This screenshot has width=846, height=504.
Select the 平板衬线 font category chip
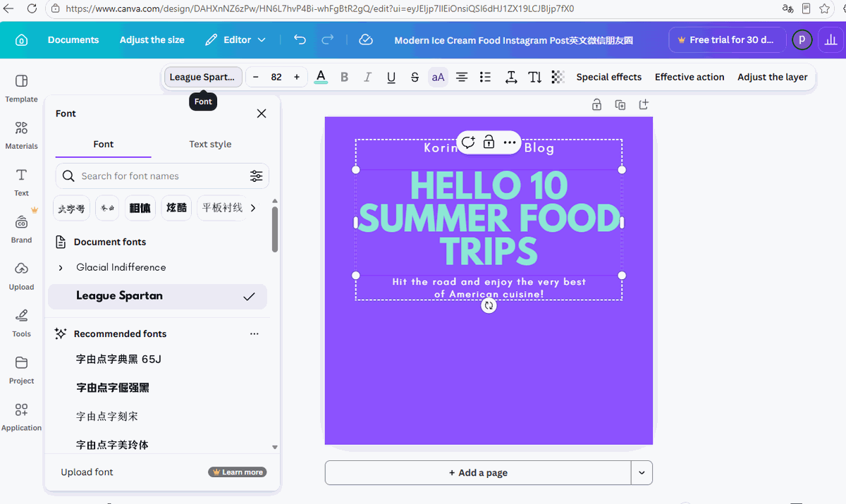click(x=222, y=208)
